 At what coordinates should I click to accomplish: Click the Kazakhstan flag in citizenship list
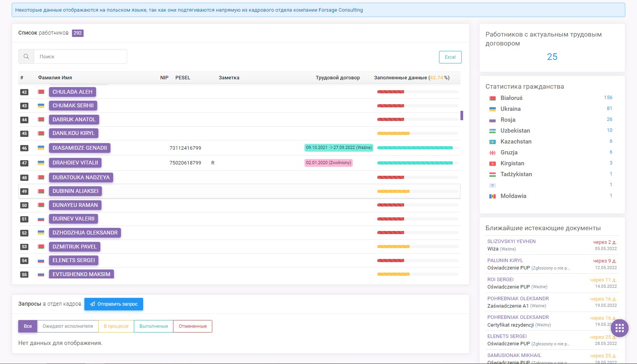[492, 142]
